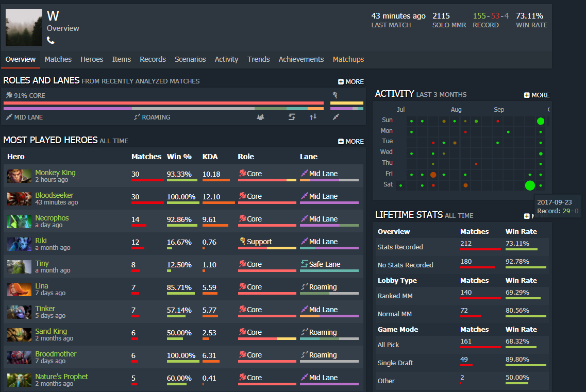Open the Bloodseeker hero link
Viewport: 586px width, 392px height.
[x=54, y=195]
